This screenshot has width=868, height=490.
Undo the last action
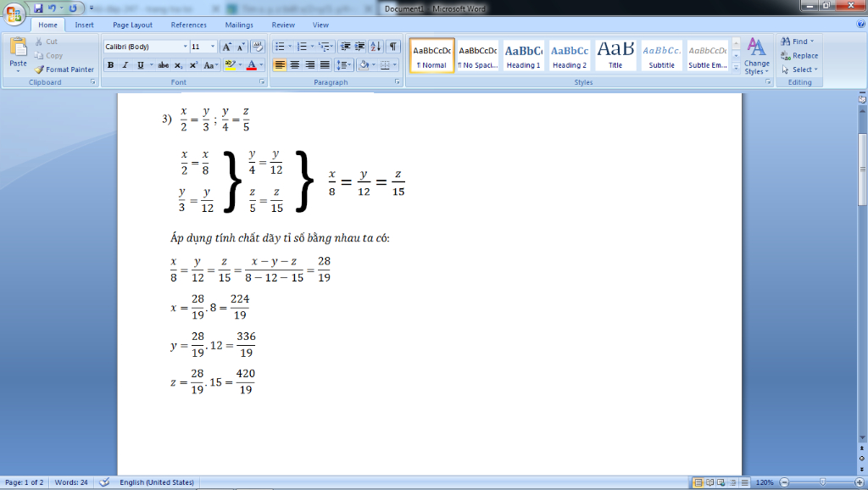(x=52, y=8)
